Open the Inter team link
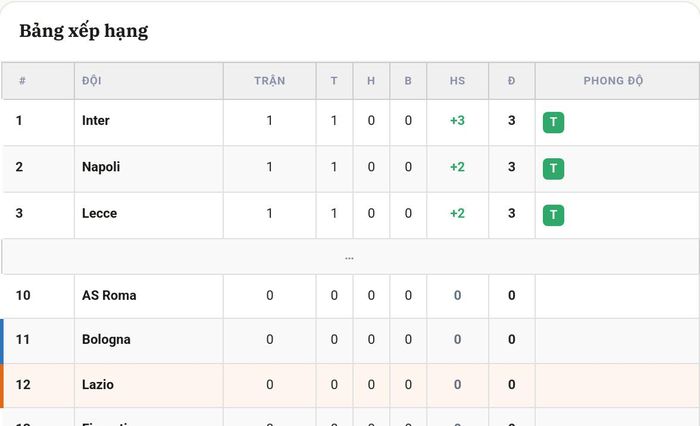Screen dimensions: 700x426 click(x=96, y=121)
